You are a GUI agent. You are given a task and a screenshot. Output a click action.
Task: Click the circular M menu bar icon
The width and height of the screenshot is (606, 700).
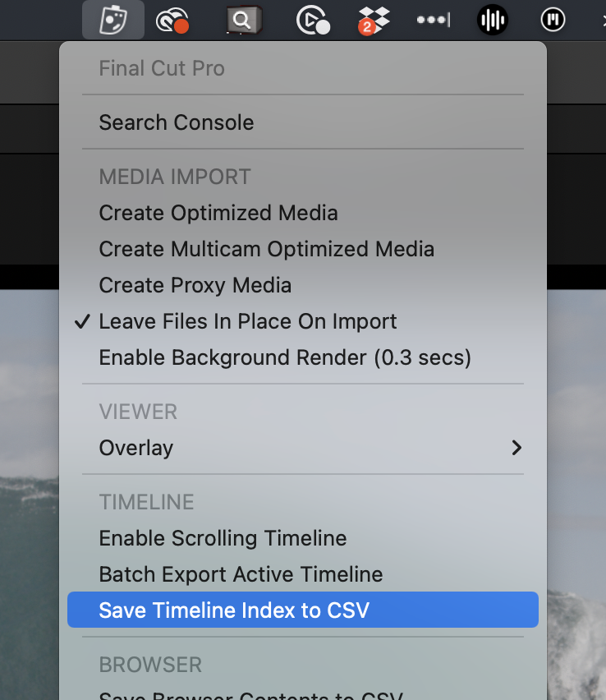click(553, 20)
